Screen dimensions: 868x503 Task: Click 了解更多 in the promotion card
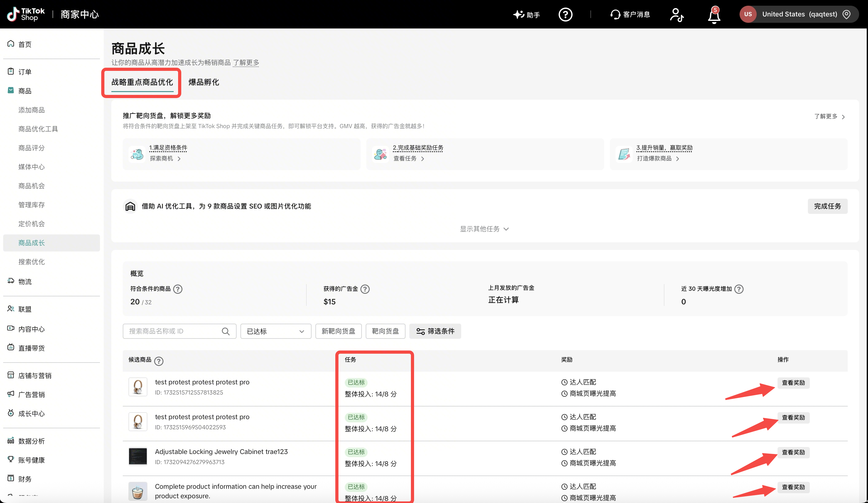[x=829, y=116]
